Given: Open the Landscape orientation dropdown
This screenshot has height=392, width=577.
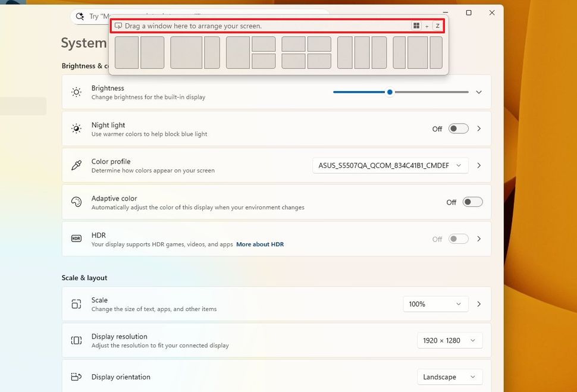Looking at the screenshot, I should (x=449, y=377).
